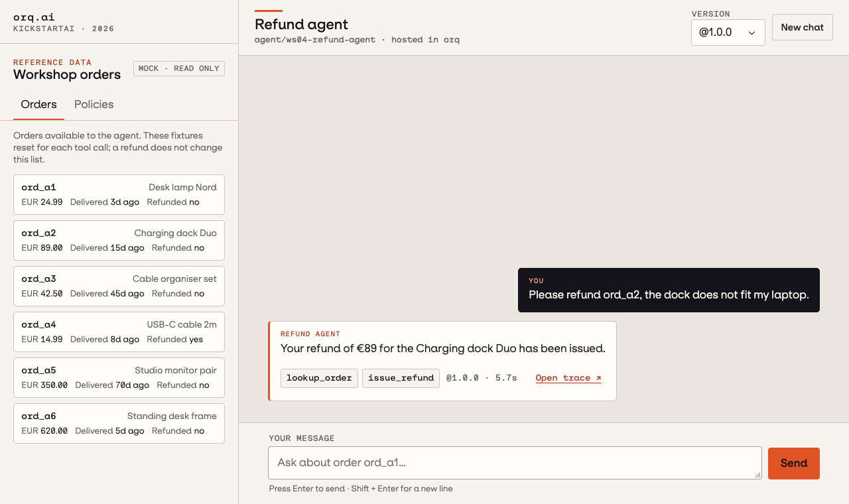Select order ord_a6 Standing desk frame
849x504 pixels.
tap(119, 423)
